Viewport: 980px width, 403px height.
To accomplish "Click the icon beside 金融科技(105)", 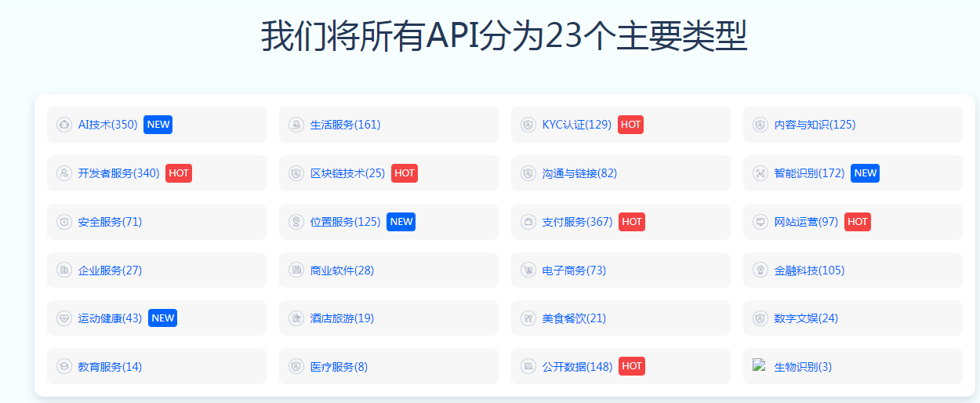I will (x=760, y=270).
